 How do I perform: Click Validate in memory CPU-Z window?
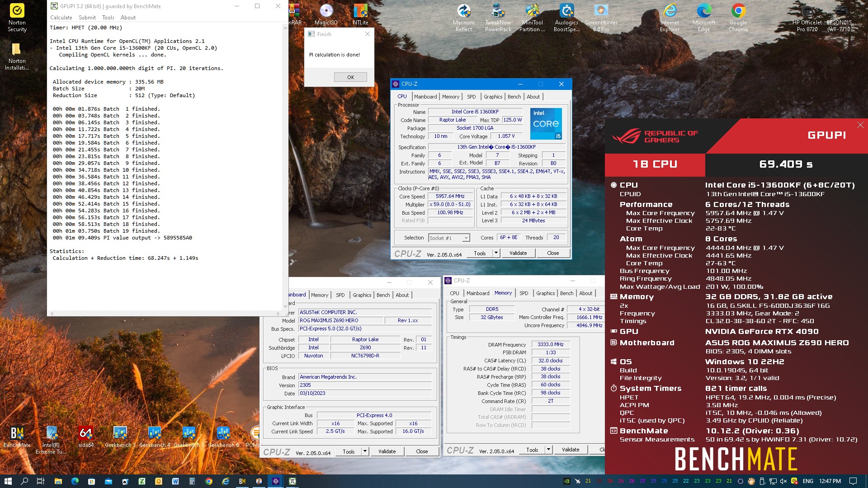571,450
